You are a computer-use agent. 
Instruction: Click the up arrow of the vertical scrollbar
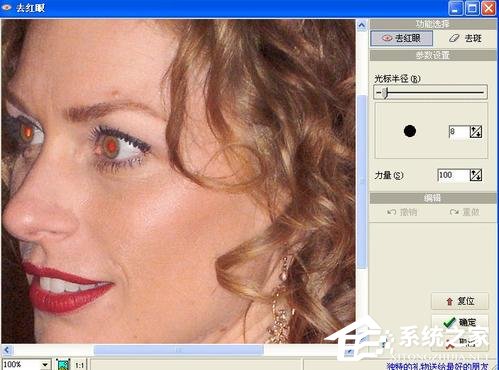(362, 25)
